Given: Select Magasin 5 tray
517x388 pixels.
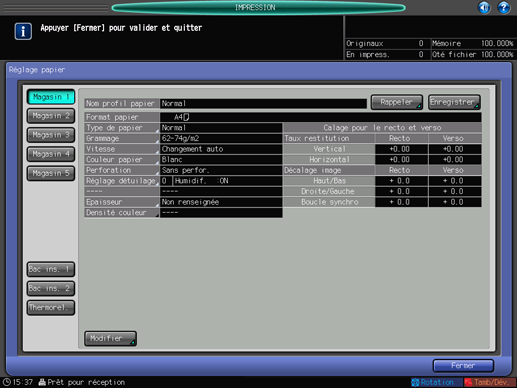Looking at the screenshot, I should [51, 173].
